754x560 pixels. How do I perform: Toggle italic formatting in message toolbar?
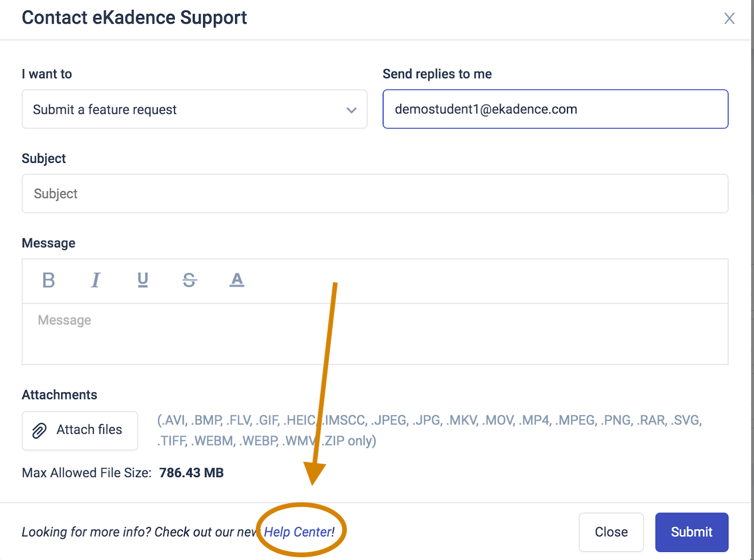pos(96,280)
